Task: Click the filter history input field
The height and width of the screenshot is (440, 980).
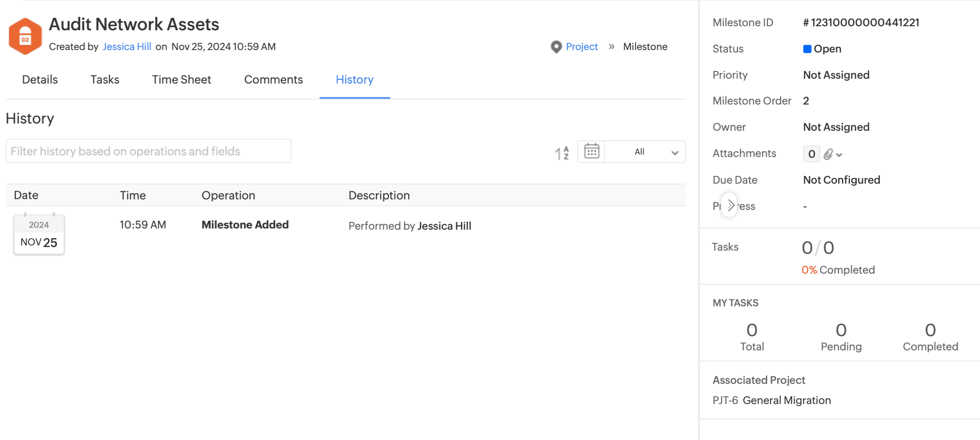Action: pyautogui.click(x=148, y=151)
